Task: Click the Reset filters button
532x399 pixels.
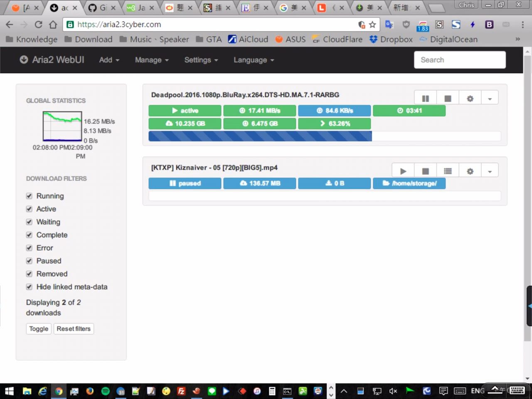Action: click(74, 329)
